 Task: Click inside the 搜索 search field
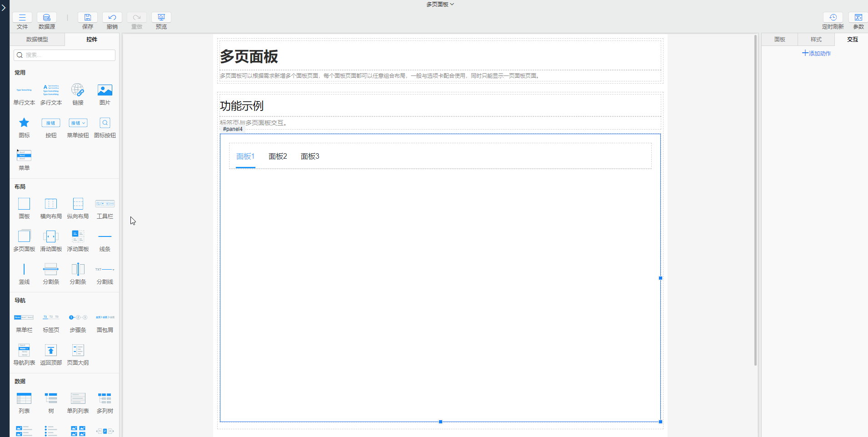click(x=64, y=55)
